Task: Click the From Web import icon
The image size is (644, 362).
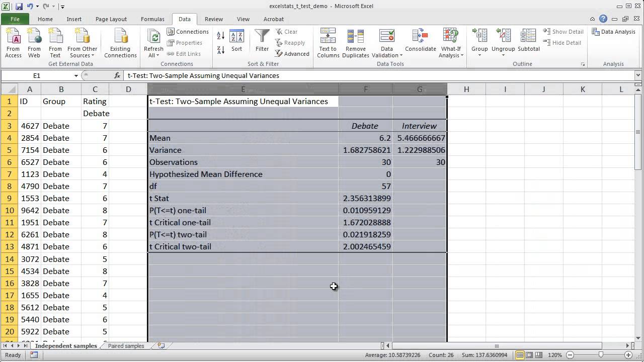Action: (x=34, y=43)
